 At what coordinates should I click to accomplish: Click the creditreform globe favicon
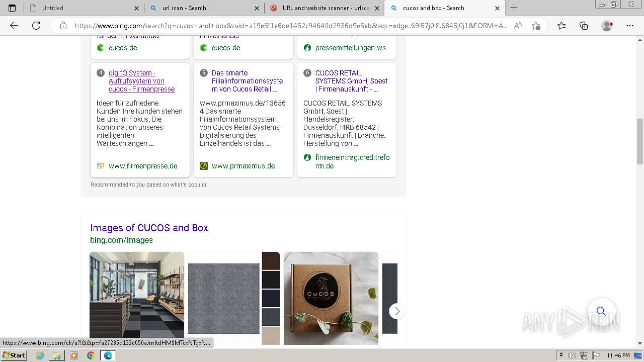(307, 157)
